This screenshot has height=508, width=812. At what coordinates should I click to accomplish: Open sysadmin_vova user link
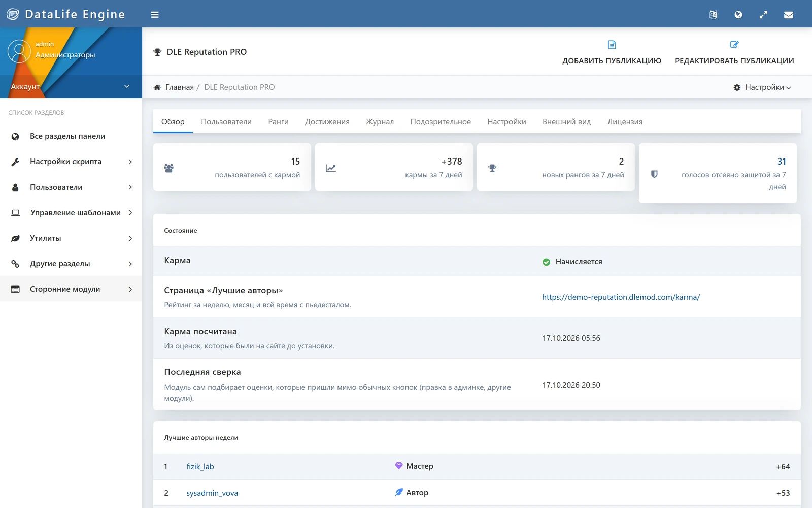pos(212,493)
